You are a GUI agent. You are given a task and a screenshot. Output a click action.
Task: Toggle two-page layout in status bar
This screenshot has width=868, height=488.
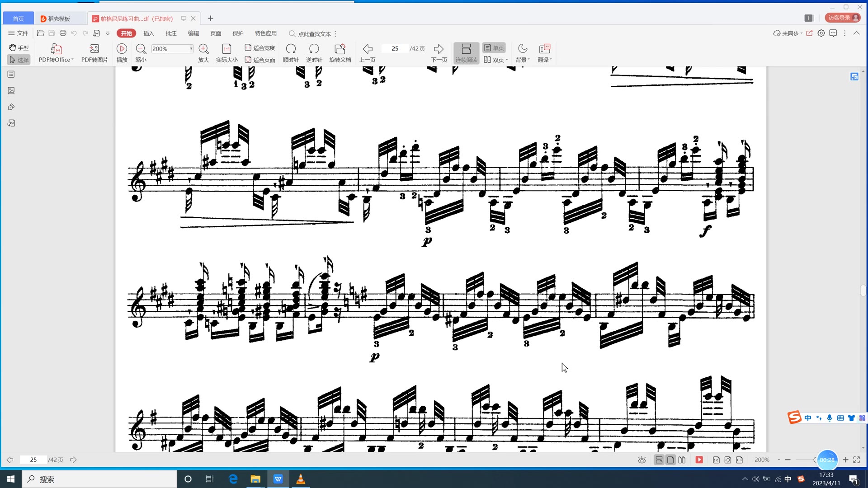pyautogui.click(x=682, y=460)
